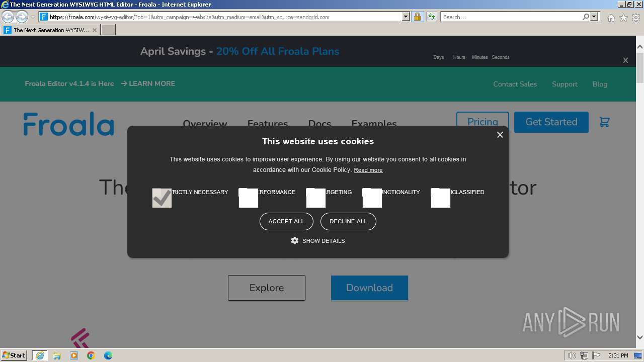This screenshot has width=644, height=362.
Task: Expand the recent pages dropdown arrow
Action: 33,17
